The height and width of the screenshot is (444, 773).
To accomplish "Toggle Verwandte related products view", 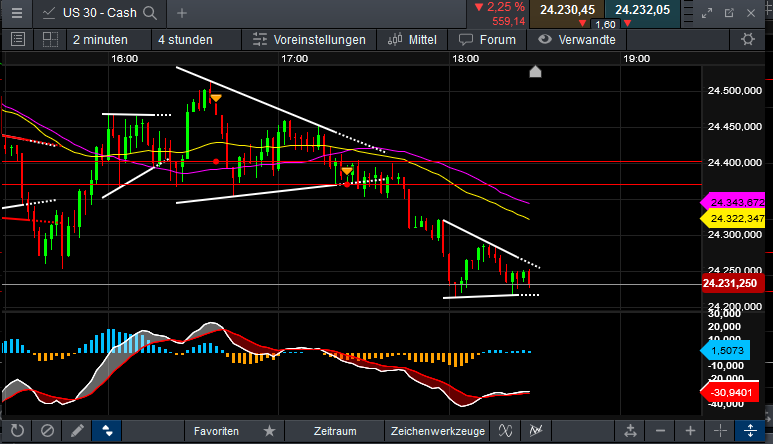I will [577, 40].
